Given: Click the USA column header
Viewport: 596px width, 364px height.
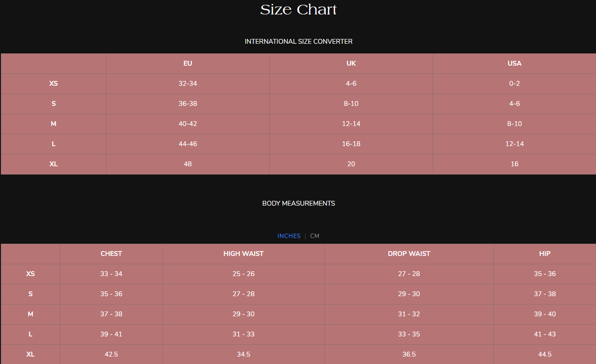Looking at the screenshot, I should point(515,63).
